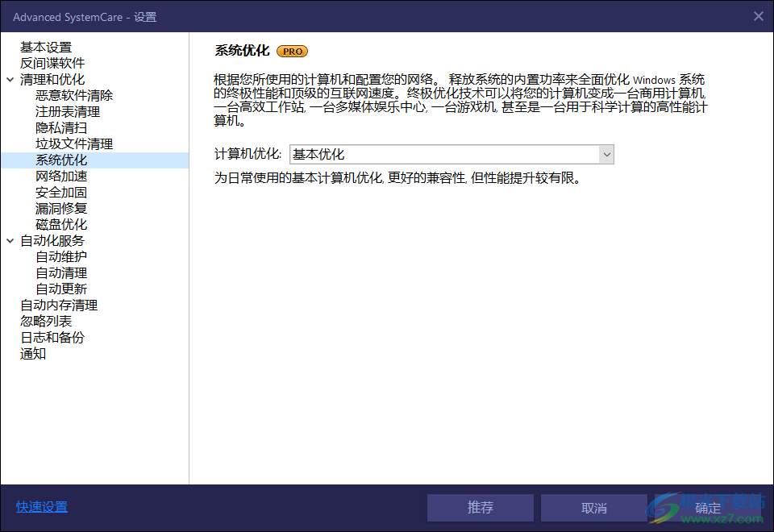
Task: Open 注册表清理 settings
Action: (x=68, y=111)
